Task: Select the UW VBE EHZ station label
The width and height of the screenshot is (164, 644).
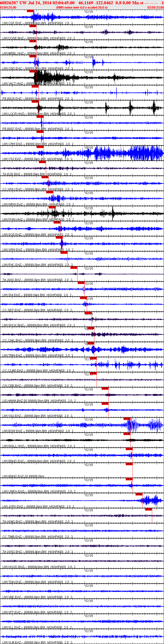Action: pyautogui.click(x=38, y=597)
